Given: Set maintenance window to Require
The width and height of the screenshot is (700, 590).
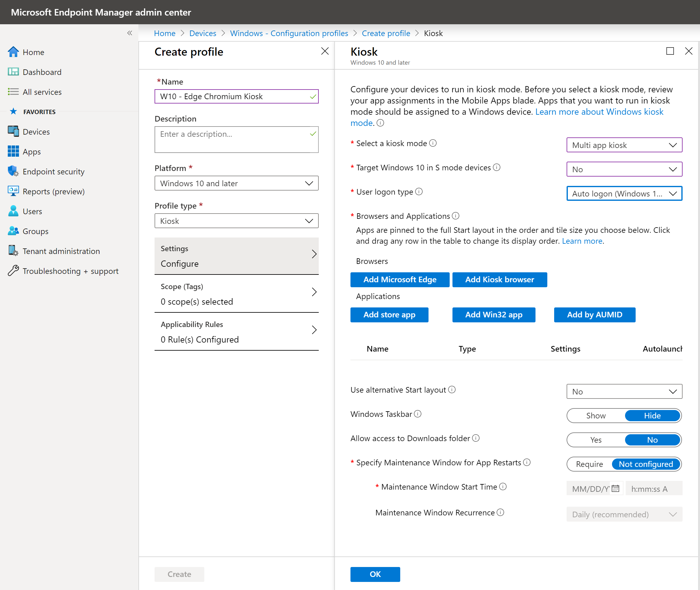Looking at the screenshot, I should [x=589, y=464].
